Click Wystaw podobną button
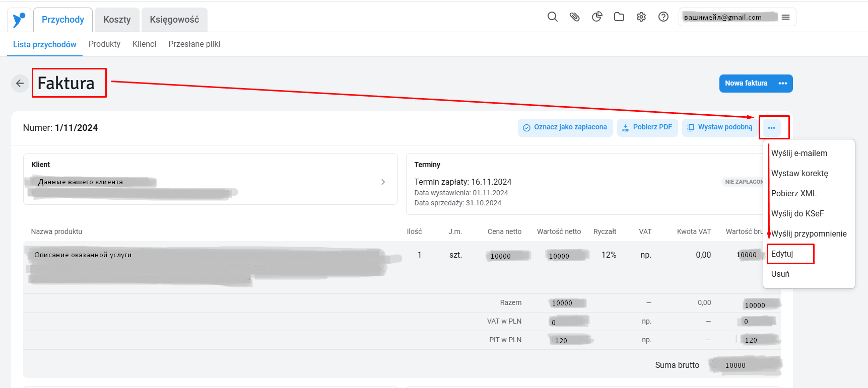Viewport: 868px width, 388px height. pos(720,127)
